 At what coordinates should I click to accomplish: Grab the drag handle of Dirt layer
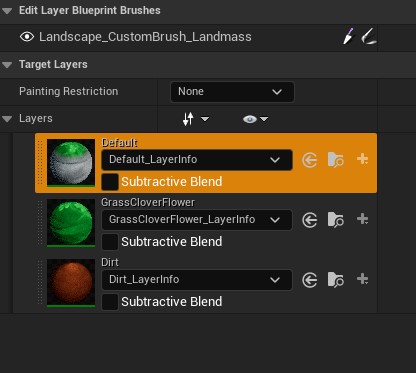click(x=40, y=283)
